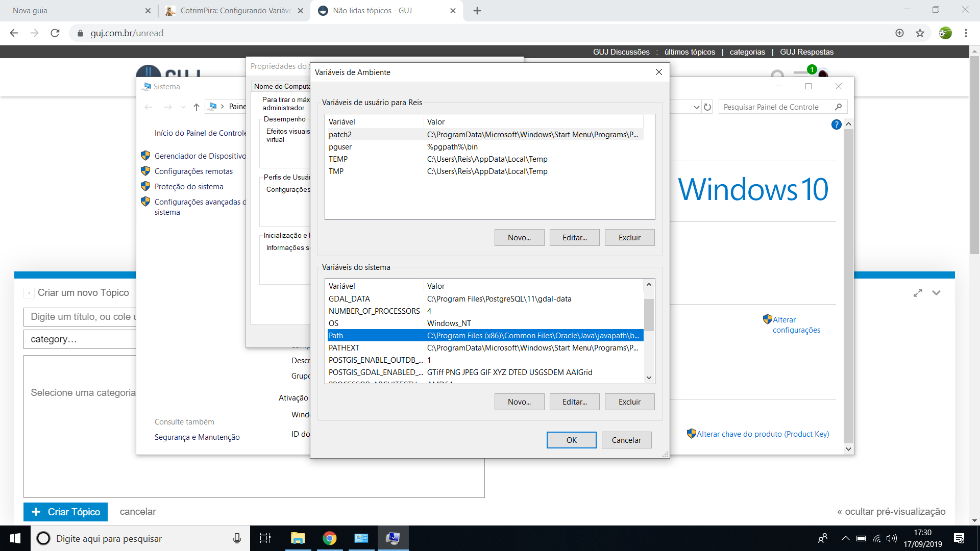The image size is (980, 551).
Task: Click system variables scrollbar down arrow
Action: point(649,378)
